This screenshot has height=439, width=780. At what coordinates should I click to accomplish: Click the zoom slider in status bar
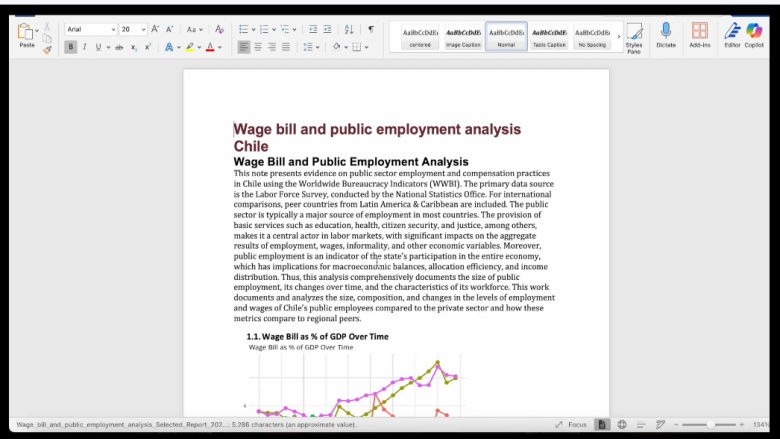[x=710, y=424]
